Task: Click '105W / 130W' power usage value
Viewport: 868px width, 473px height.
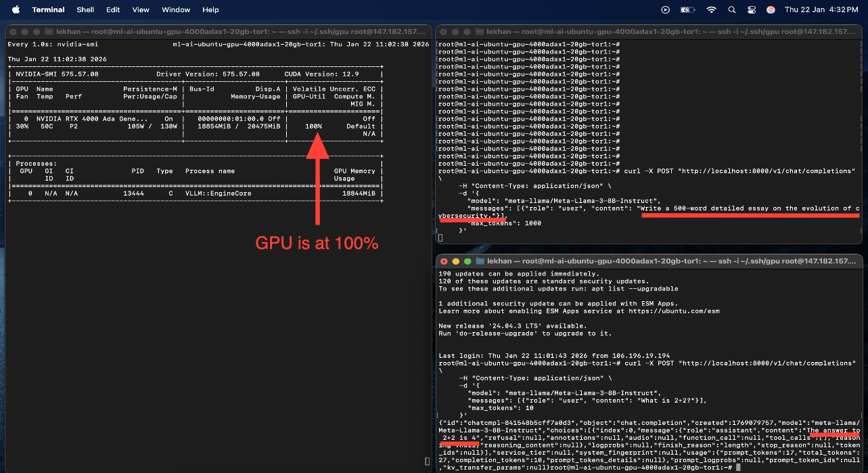Action: click(x=152, y=127)
